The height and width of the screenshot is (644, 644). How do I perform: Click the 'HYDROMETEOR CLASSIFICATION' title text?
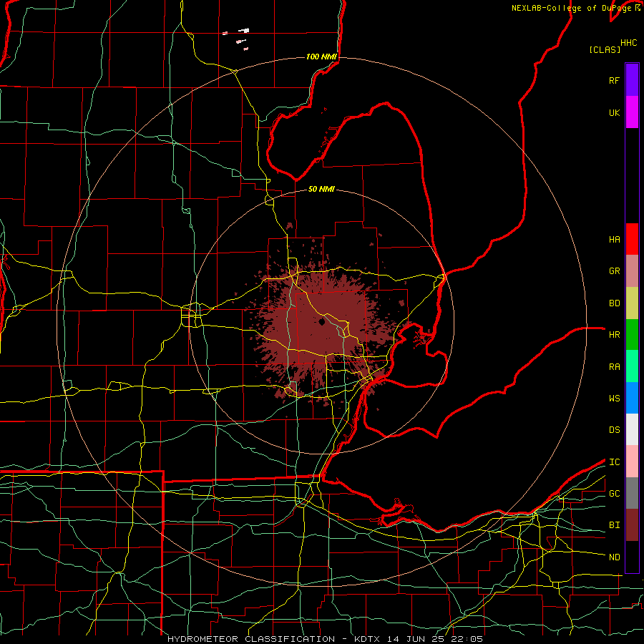(x=251, y=639)
